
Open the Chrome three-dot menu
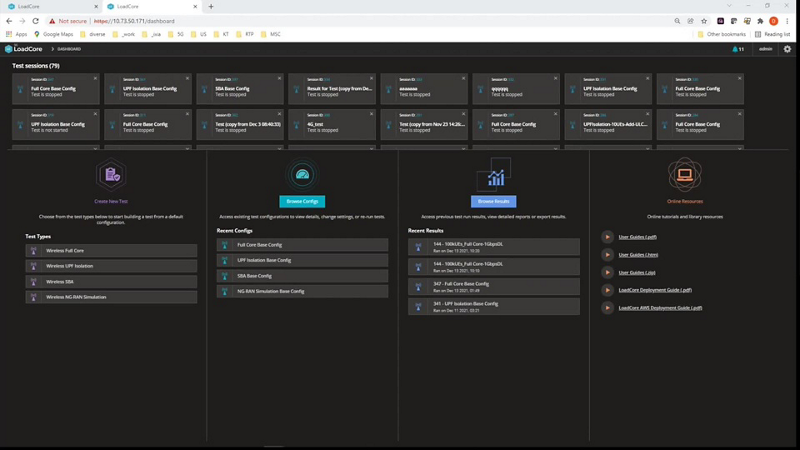[x=787, y=21]
